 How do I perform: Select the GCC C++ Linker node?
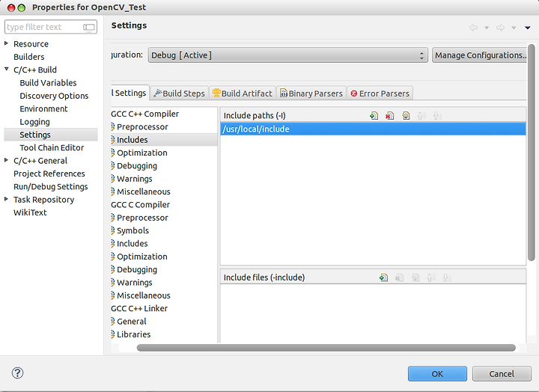point(139,308)
